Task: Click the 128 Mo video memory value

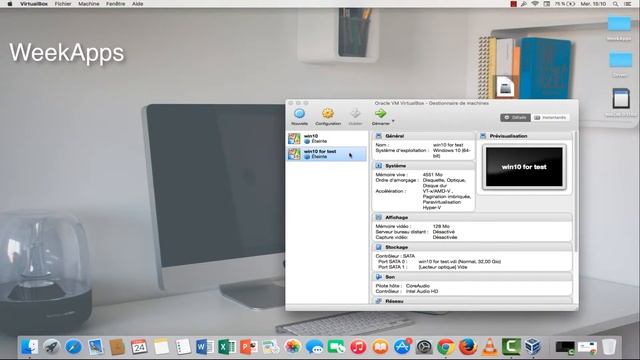Action: click(x=441, y=226)
